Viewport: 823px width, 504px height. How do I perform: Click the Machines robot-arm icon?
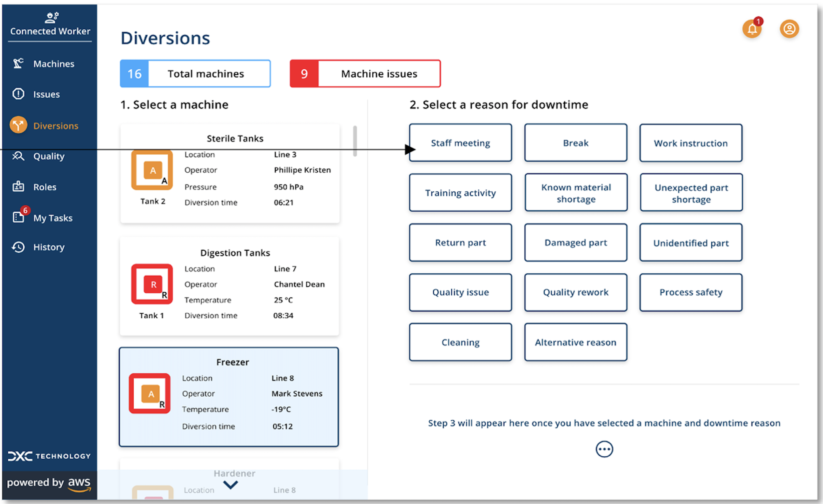click(18, 63)
